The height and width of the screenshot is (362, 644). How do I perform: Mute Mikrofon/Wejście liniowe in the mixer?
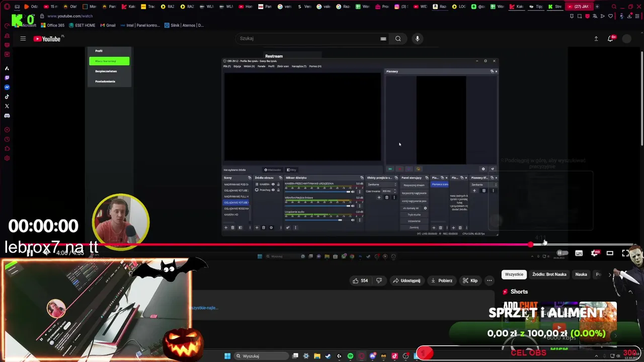point(353,206)
